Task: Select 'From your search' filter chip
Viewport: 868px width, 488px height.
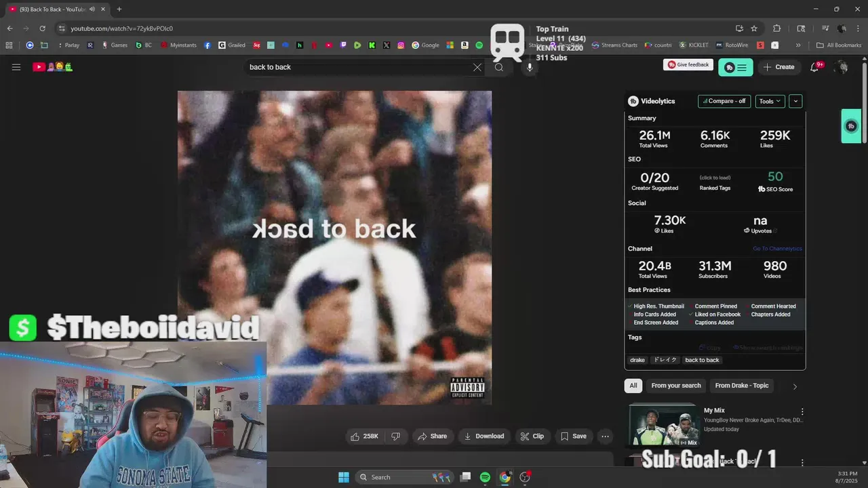Action: coord(676,386)
